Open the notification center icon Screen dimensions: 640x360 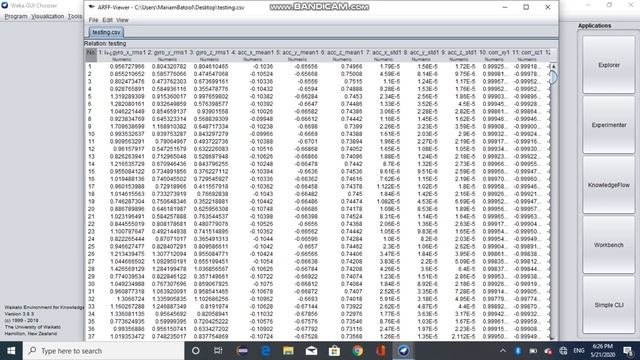(x=628, y=351)
